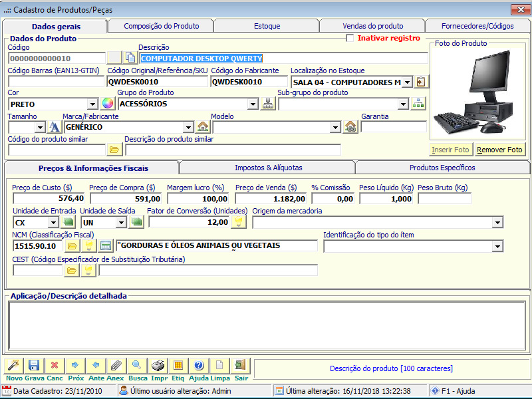Exit the form with the Sair icon
532x399 pixels.
pos(240,365)
